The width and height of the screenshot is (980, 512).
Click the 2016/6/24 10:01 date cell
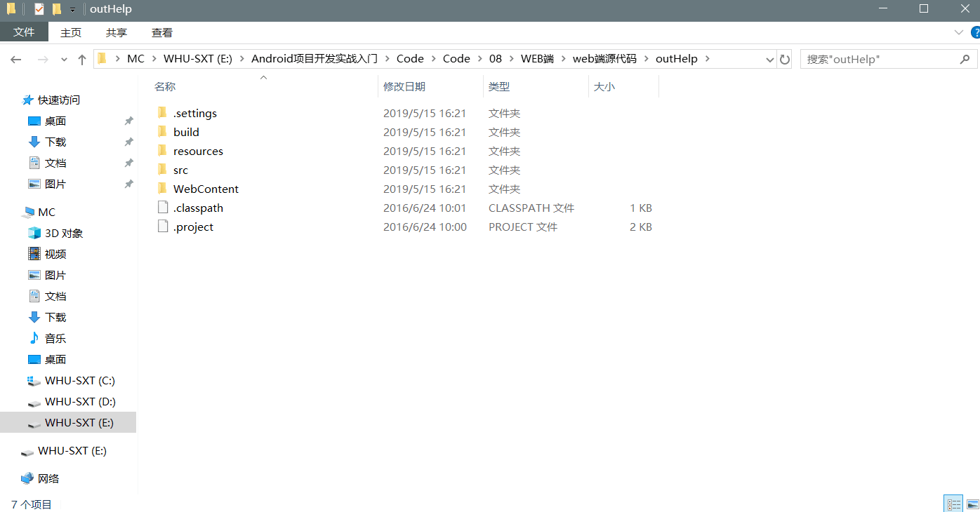pyautogui.click(x=425, y=208)
